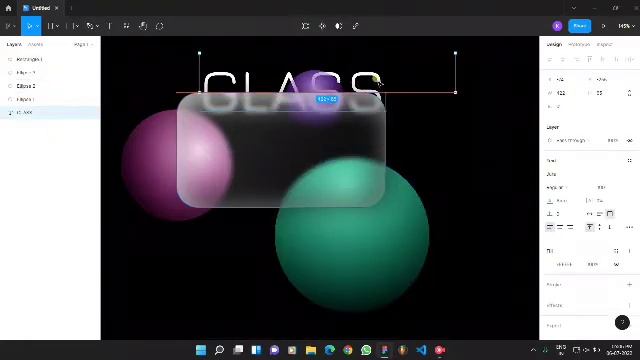Toggle Text align center
Viewport: 640px width, 360px height.
(560, 227)
